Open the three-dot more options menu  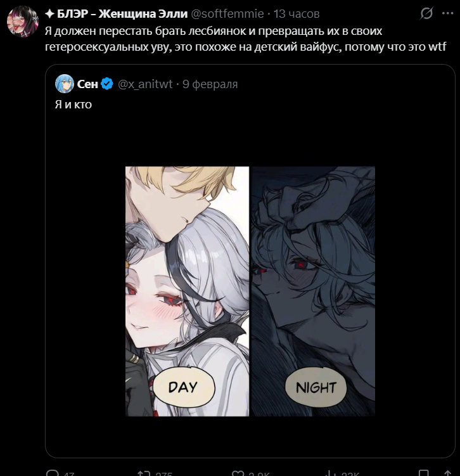click(x=448, y=13)
